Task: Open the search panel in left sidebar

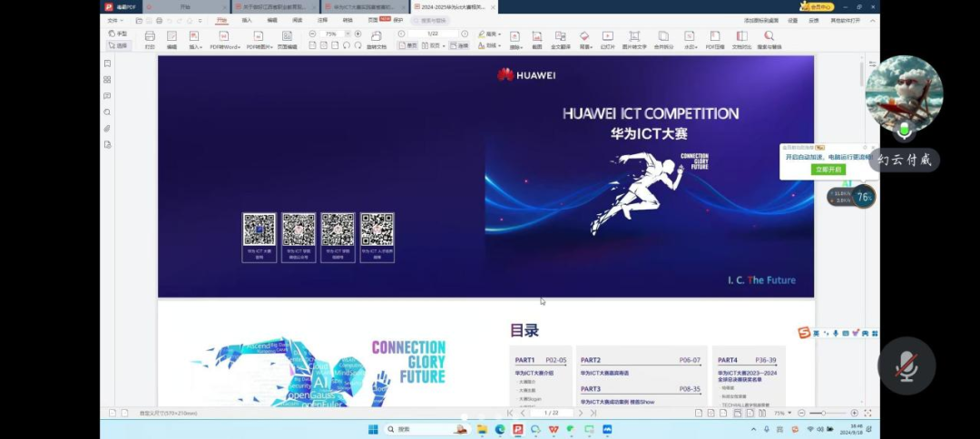Action: 107,112
